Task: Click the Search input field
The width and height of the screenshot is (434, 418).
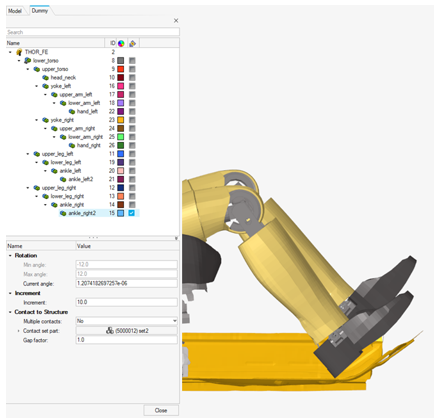Action: (x=93, y=32)
